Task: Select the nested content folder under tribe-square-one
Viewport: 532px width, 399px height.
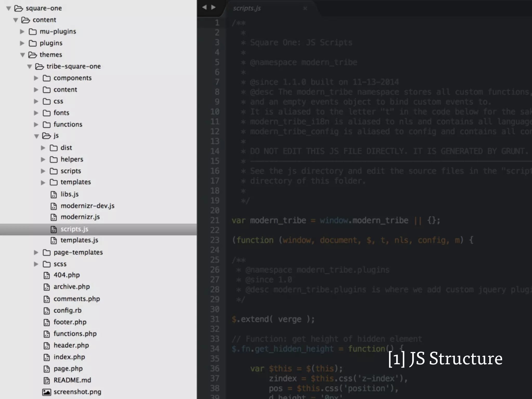Action: pos(65,90)
